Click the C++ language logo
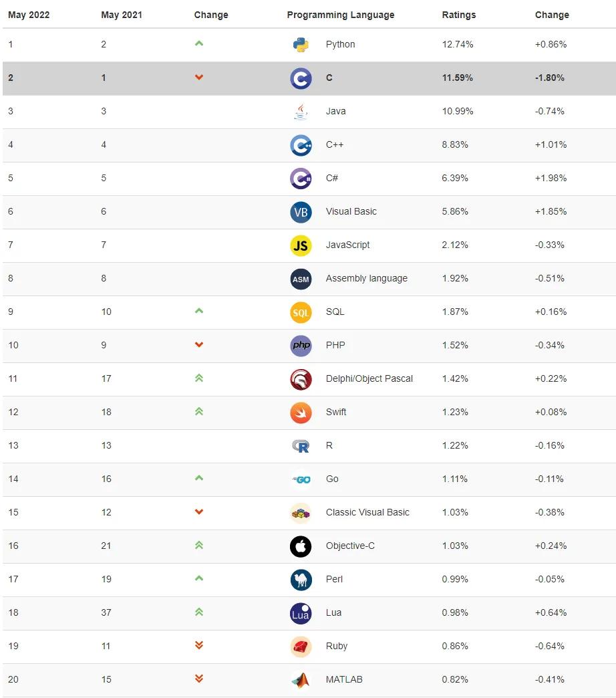 click(301, 145)
